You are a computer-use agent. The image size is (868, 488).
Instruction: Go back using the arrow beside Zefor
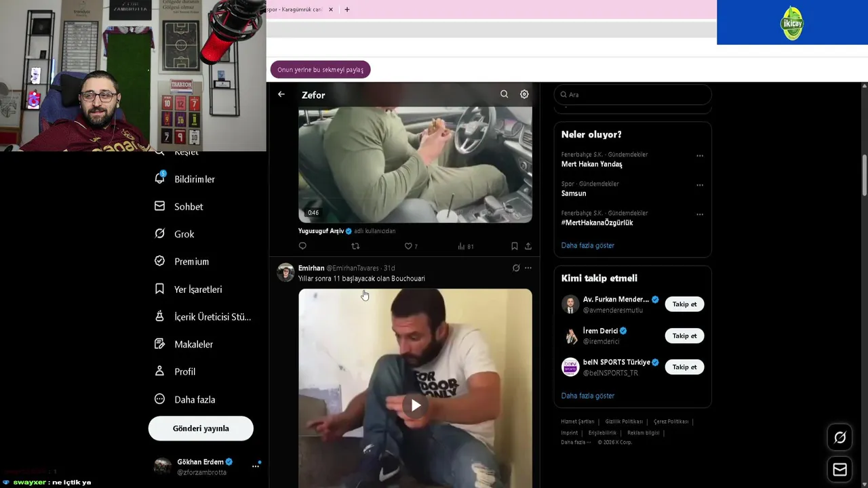[x=281, y=94]
